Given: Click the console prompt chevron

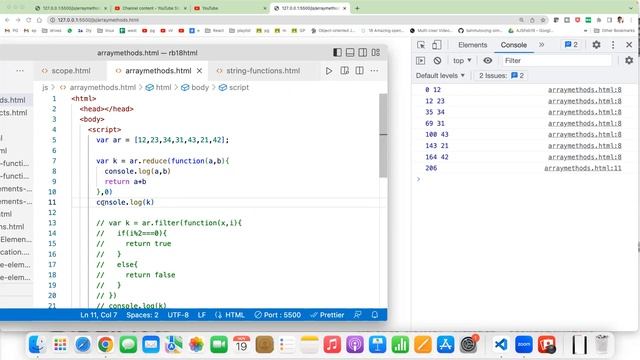Looking at the screenshot, I should pos(418,179).
